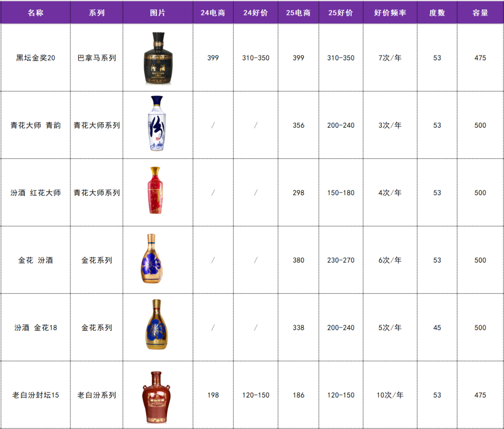Click the 198 price cell
This screenshot has width=504, height=429.
pyautogui.click(x=213, y=395)
